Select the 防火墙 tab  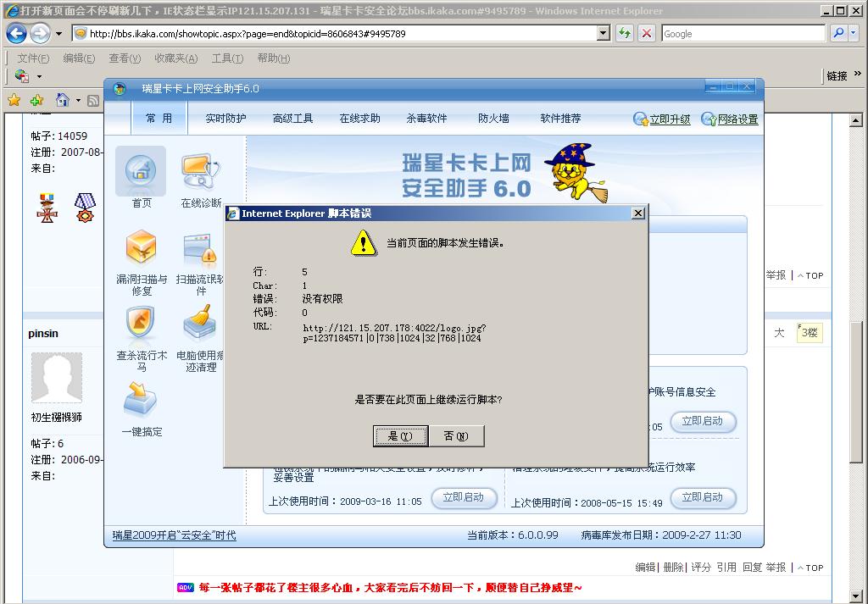point(494,118)
